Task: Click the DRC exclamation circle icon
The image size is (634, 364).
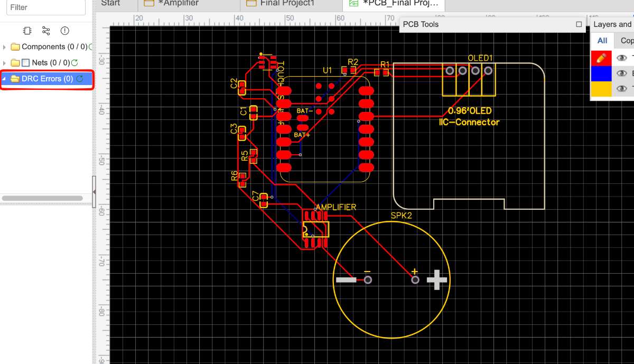Action: [65, 31]
